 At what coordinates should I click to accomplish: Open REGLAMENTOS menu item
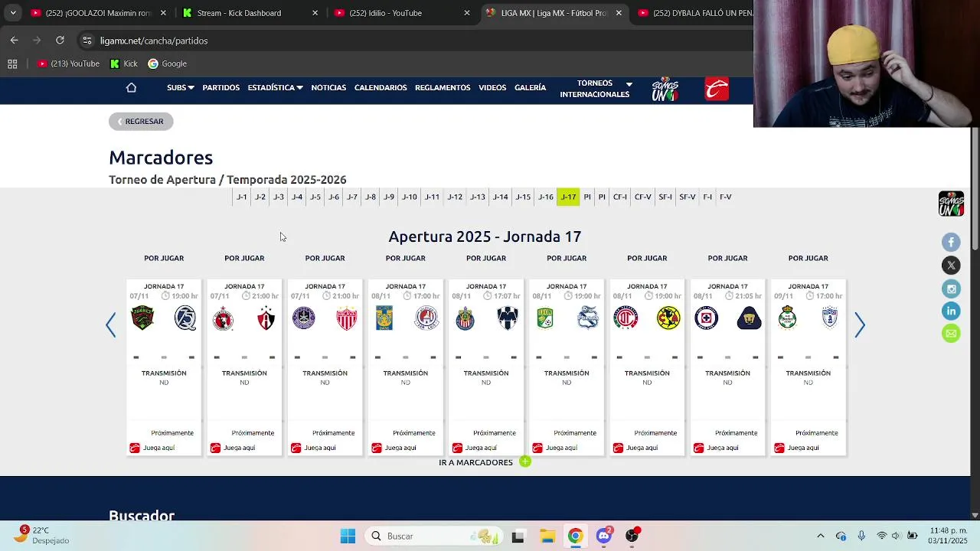[443, 88]
